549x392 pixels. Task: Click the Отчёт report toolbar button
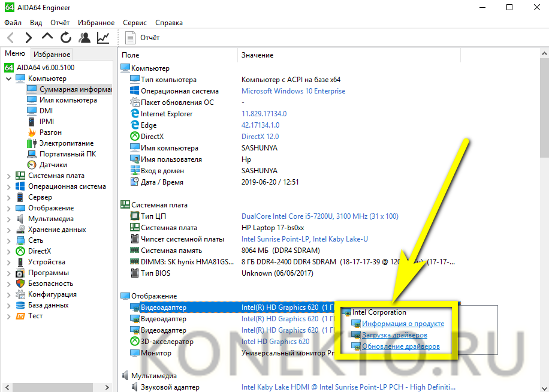point(143,38)
